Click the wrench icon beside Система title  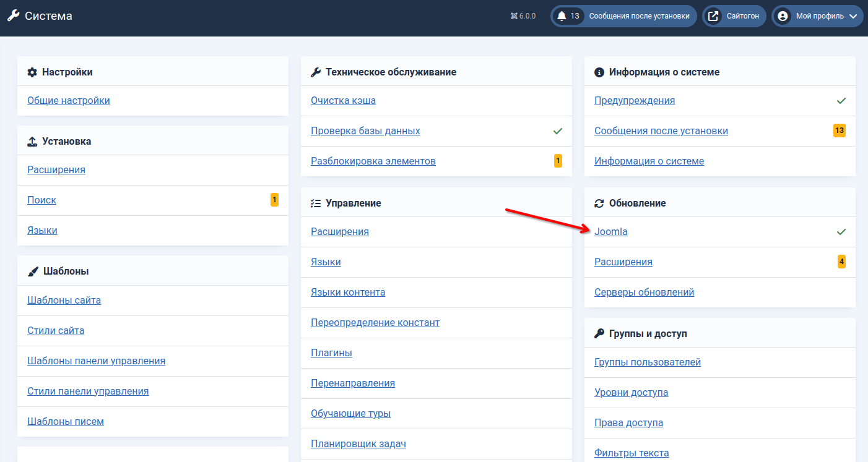[13, 16]
